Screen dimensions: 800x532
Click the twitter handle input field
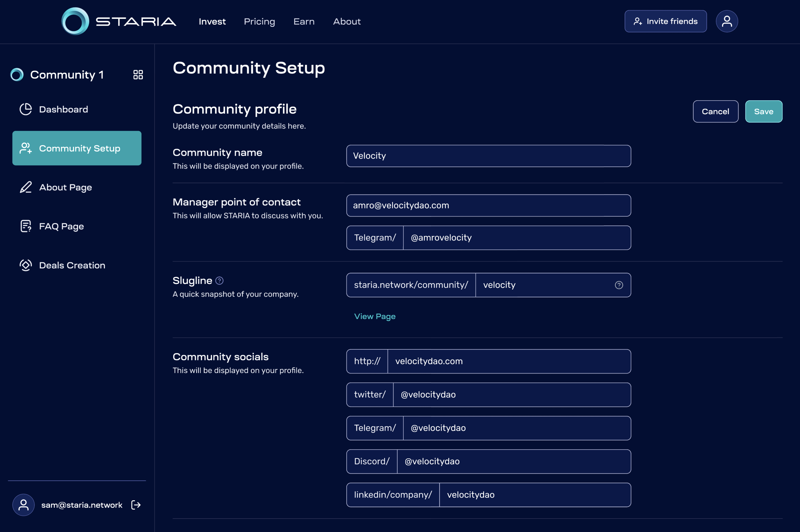512,395
